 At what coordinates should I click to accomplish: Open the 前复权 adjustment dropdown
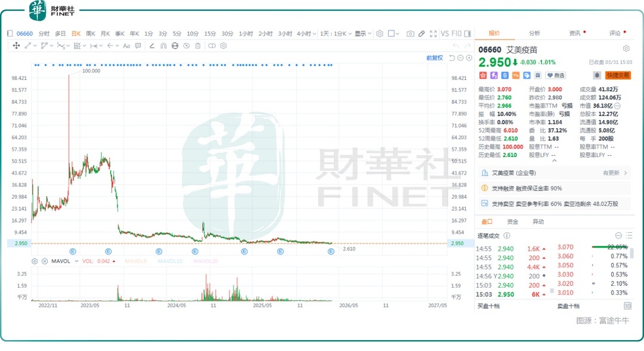click(435, 58)
